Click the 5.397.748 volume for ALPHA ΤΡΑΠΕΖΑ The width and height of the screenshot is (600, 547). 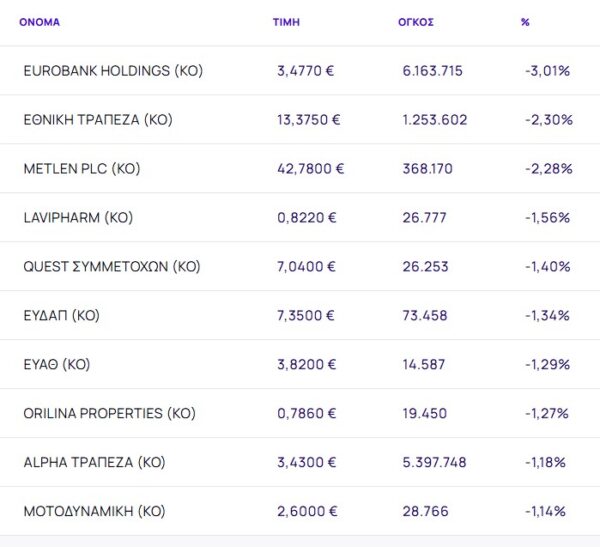(434, 463)
